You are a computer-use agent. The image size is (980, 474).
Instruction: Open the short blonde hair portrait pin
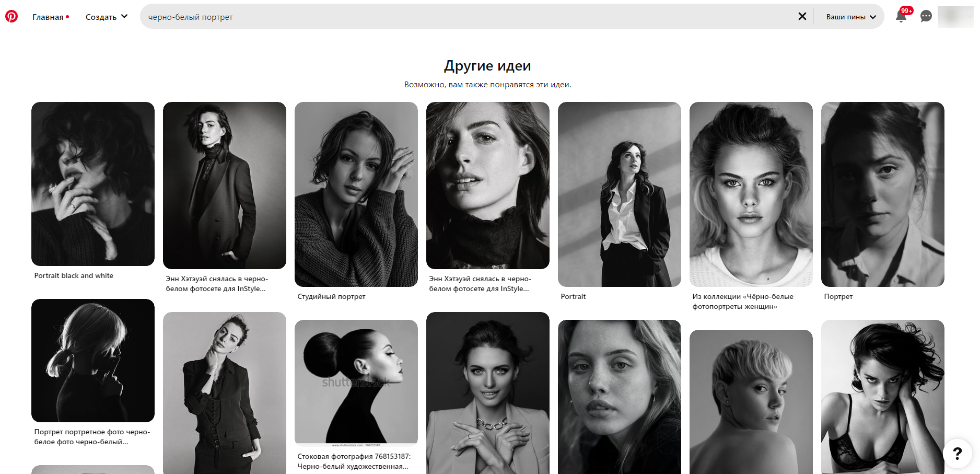pos(751,402)
